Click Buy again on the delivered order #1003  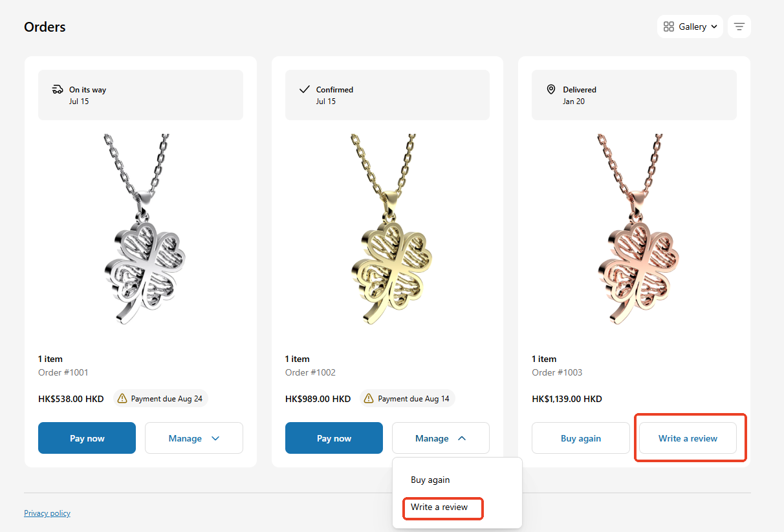point(580,438)
